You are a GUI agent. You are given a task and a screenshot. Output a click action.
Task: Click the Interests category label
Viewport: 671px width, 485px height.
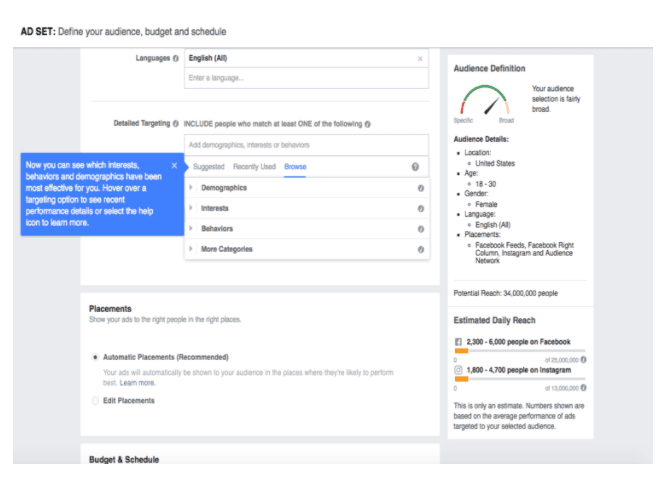tap(215, 208)
